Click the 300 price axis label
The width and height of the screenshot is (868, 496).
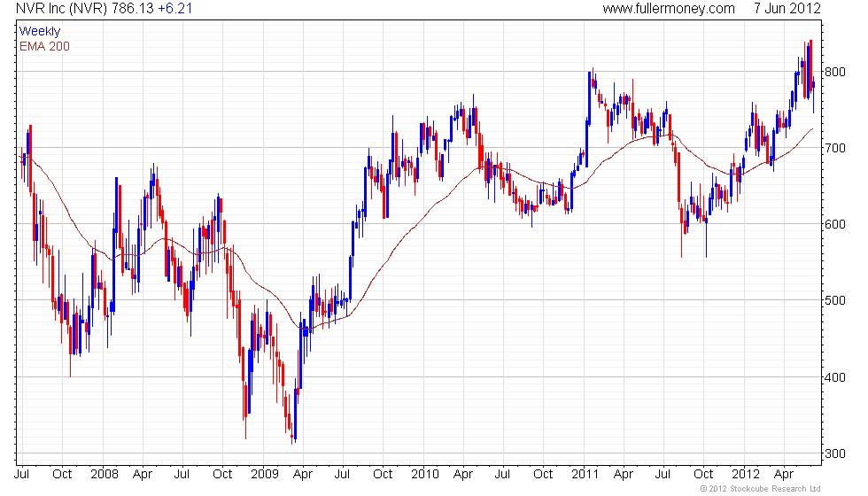(834, 453)
